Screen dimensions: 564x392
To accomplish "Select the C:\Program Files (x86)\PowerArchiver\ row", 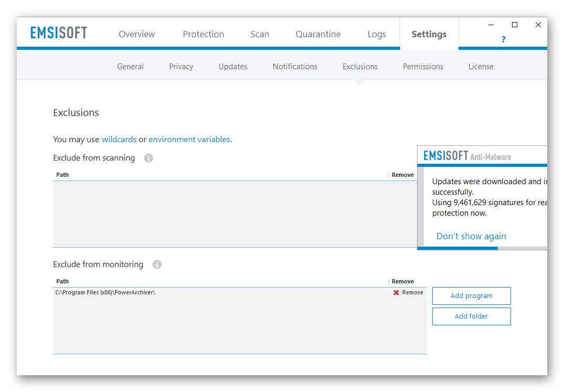I will [239, 292].
